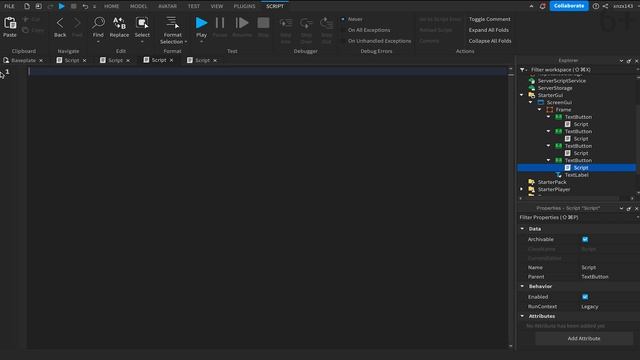Click the Format Selection icon
Image resolution: width=640 pixels, height=360 pixels.
(x=172, y=23)
